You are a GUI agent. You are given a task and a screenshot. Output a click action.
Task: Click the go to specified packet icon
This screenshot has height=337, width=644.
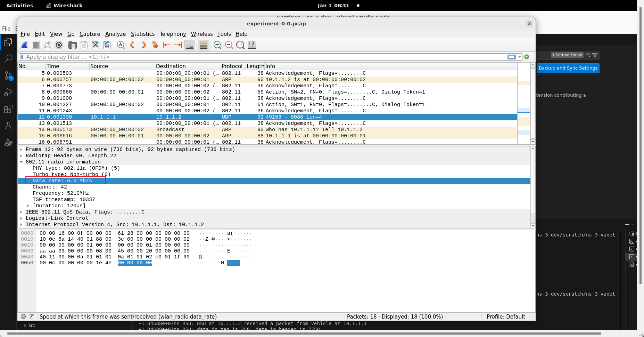155,45
